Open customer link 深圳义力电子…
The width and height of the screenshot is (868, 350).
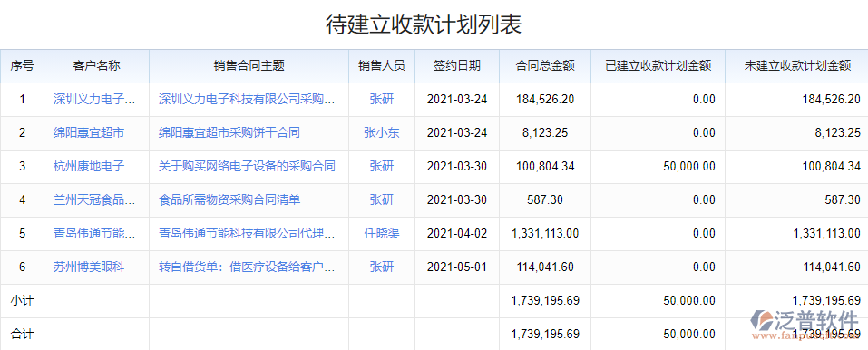(94, 100)
